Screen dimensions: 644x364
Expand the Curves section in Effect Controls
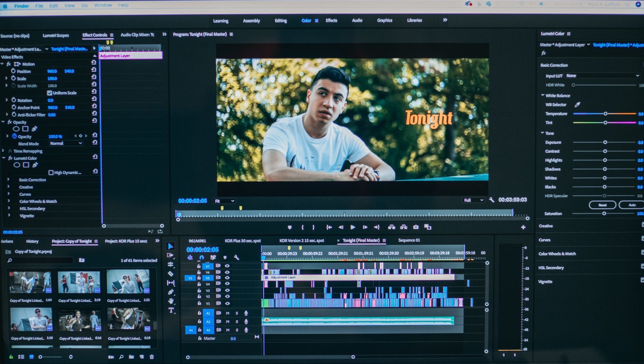9,194
